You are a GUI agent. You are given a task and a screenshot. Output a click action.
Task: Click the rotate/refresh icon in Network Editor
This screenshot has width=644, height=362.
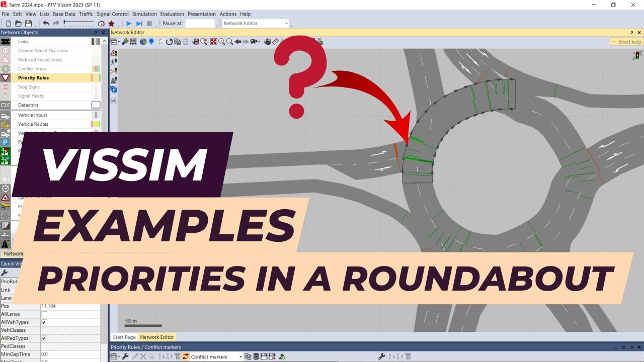click(x=170, y=42)
